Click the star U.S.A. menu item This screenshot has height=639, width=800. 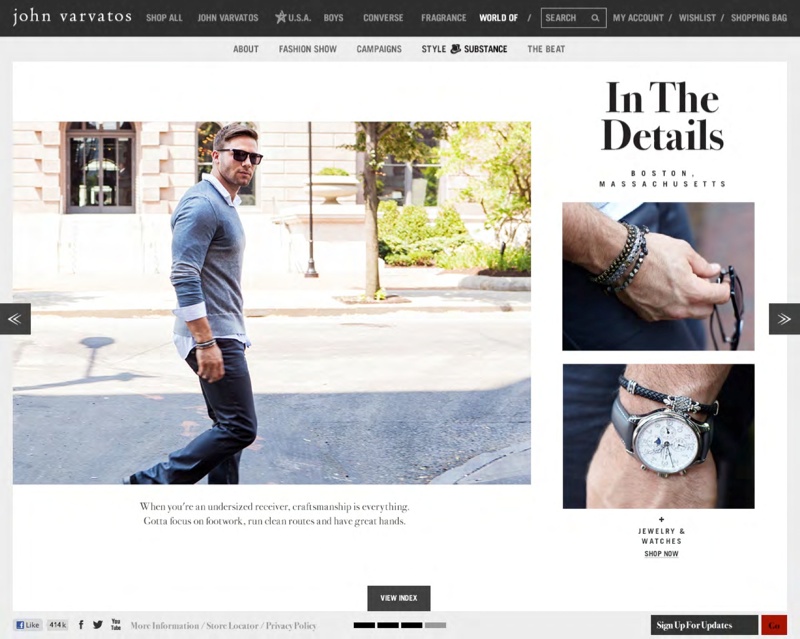click(x=293, y=18)
